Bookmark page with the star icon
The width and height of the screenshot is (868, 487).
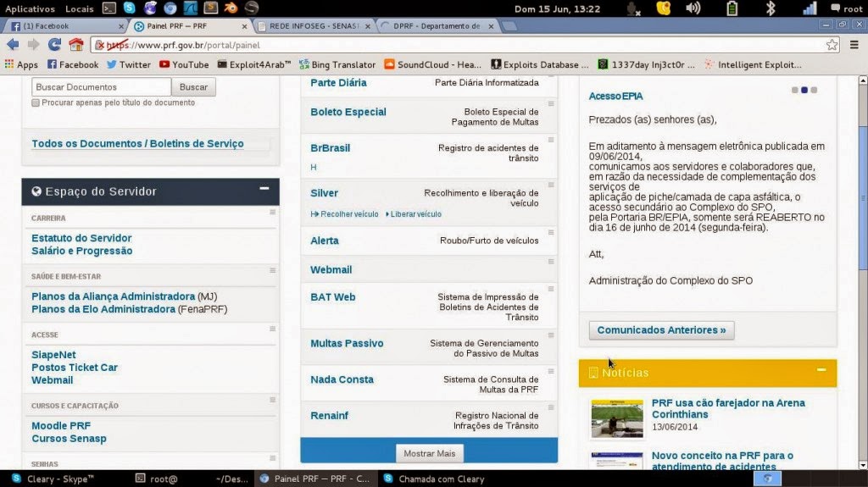pyautogui.click(x=832, y=45)
